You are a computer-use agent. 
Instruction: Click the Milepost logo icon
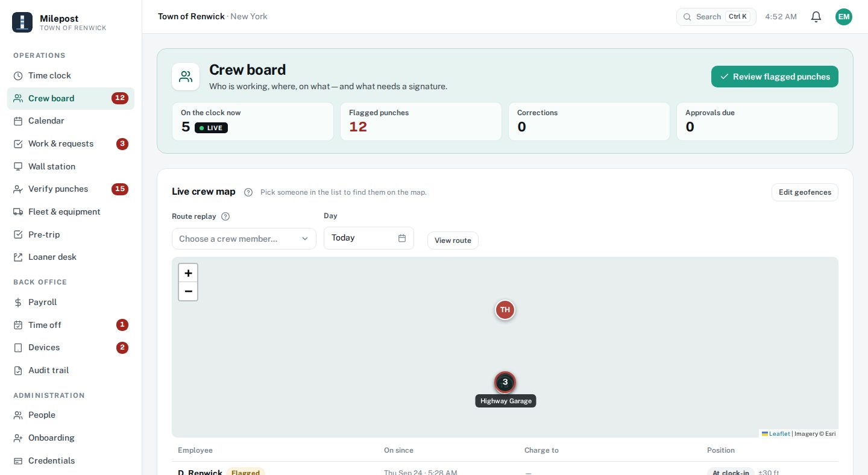click(x=23, y=23)
